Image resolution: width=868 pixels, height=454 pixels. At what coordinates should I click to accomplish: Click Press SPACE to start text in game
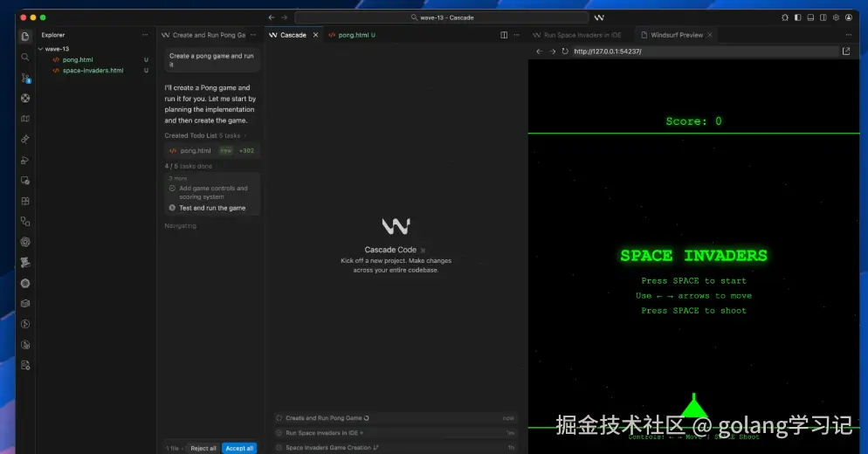click(693, 281)
